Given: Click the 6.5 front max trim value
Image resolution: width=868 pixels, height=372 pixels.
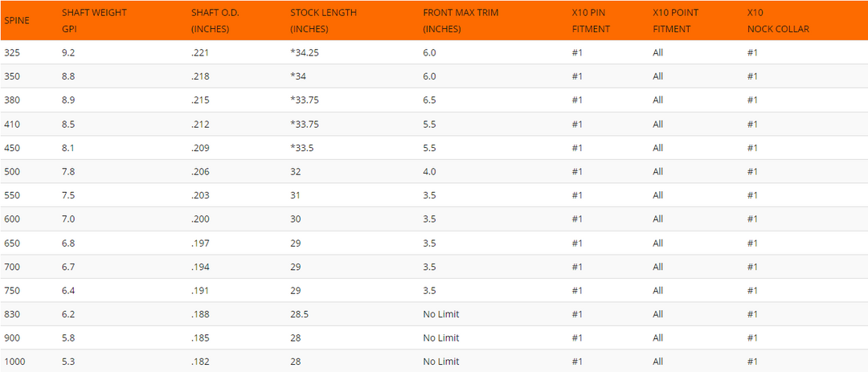Looking at the screenshot, I should click(429, 100).
